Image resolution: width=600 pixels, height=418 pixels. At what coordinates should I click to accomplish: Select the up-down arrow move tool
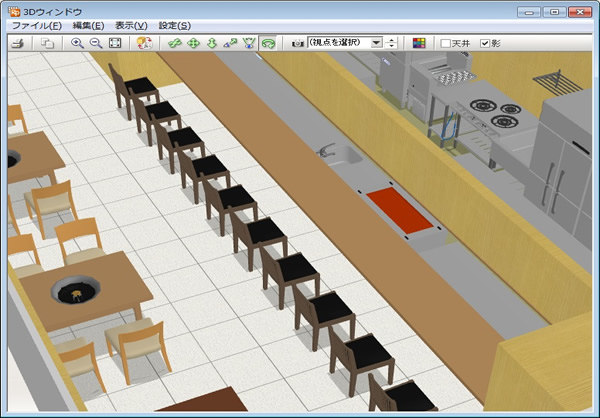[x=211, y=44]
